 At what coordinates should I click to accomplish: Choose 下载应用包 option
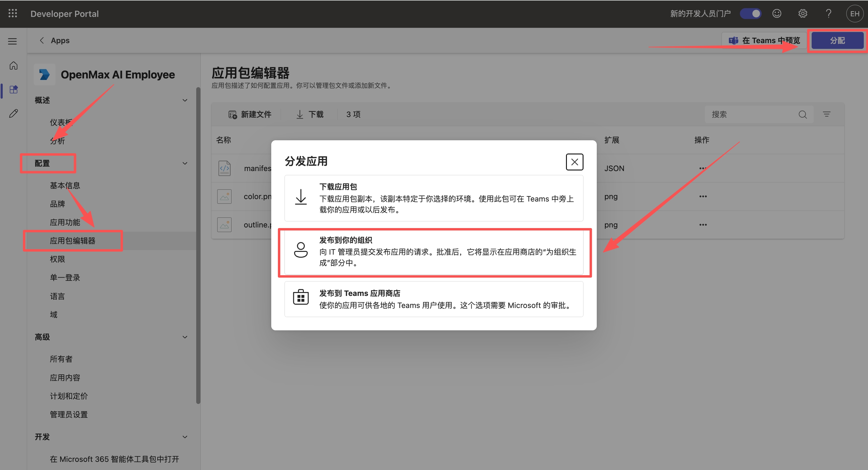(x=434, y=198)
